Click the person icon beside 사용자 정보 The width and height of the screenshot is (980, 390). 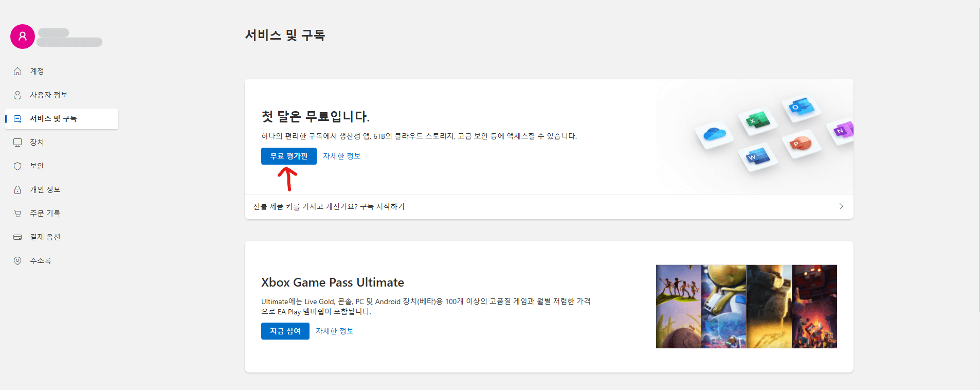(17, 95)
